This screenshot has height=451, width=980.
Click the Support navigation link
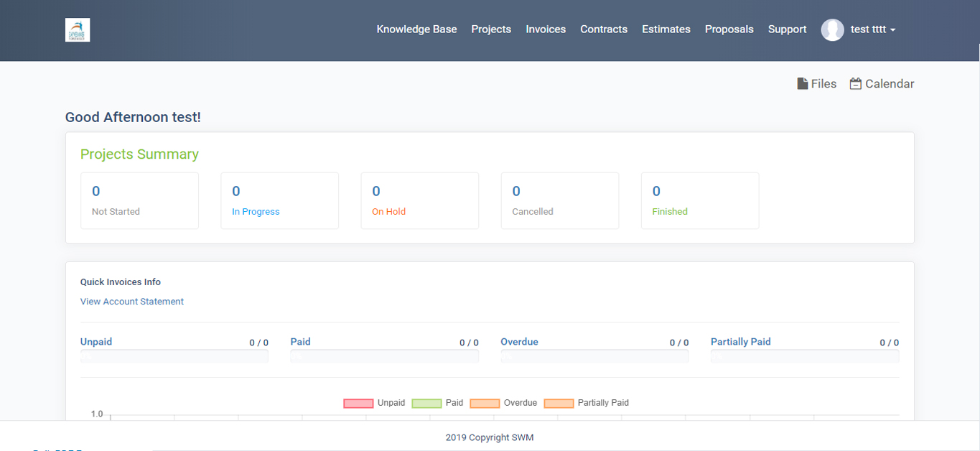click(788, 29)
